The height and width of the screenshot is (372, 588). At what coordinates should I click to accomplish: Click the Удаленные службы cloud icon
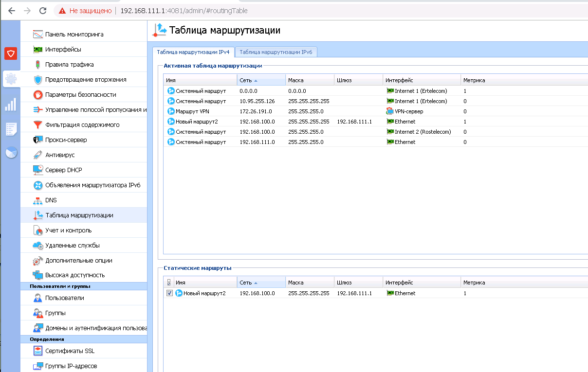pos(38,246)
